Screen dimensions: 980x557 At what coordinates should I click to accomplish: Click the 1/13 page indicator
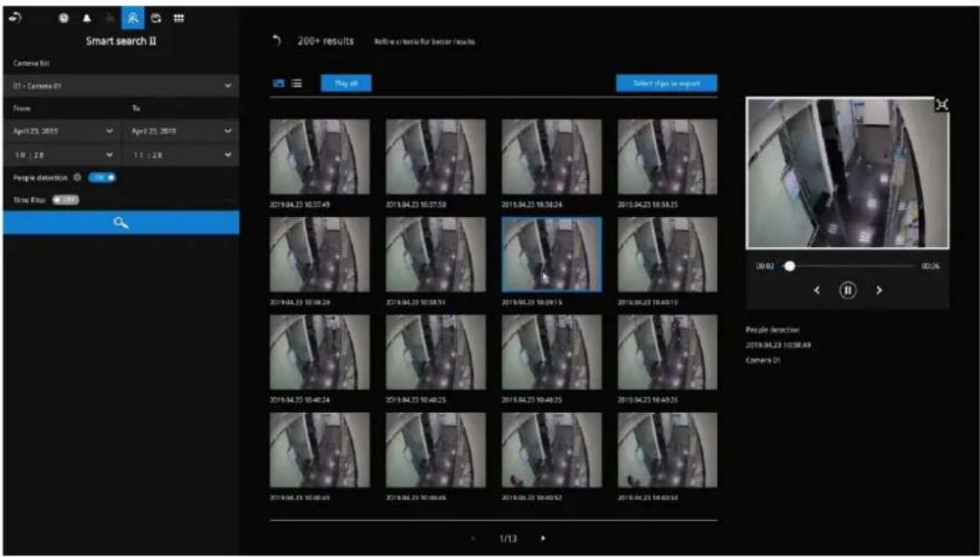click(x=508, y=539)
